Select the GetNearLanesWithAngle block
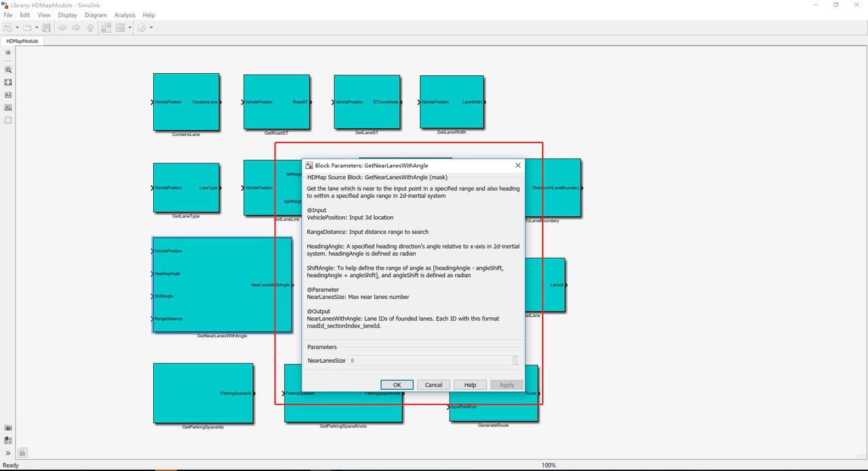 [x=222, y=285]
